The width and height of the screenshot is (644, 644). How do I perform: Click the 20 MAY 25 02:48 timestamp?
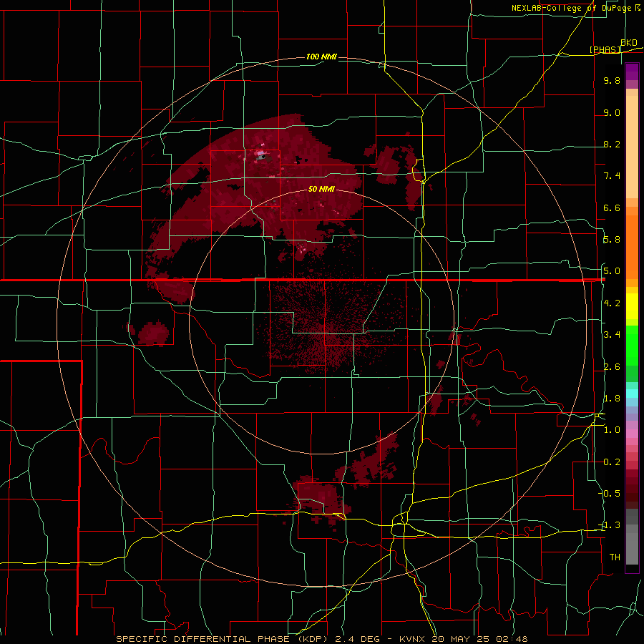479,639
